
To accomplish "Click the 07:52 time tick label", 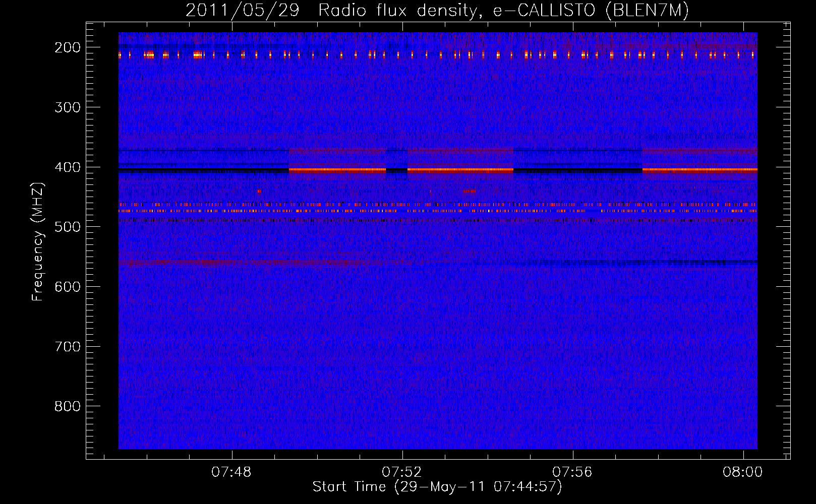I will (402, 472).
